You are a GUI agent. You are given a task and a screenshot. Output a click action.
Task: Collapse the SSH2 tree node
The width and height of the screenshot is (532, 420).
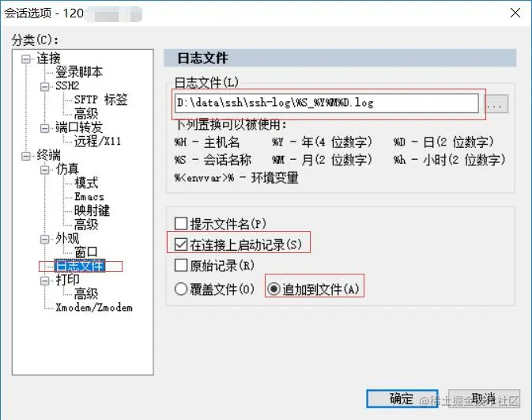[45, 86]
